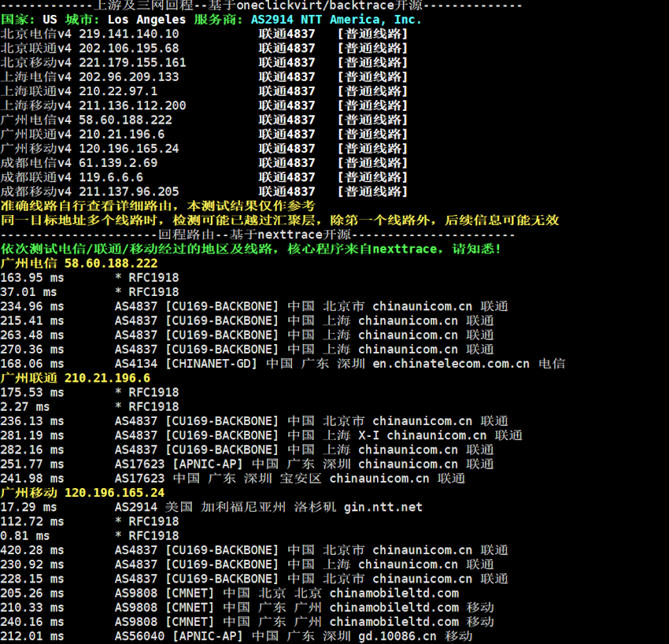Viewport: 669px width, 644px height.
Task: Click the yellow header 广州移动 120.196.165.24
Action: 83,493
